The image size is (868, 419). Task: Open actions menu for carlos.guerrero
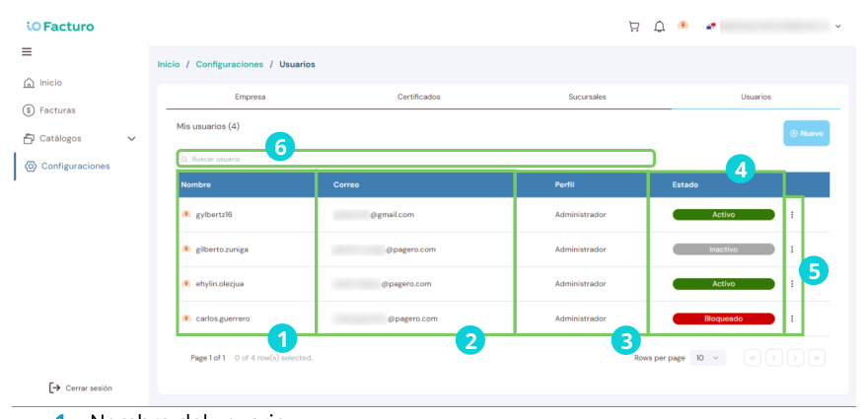pos(792,318)
